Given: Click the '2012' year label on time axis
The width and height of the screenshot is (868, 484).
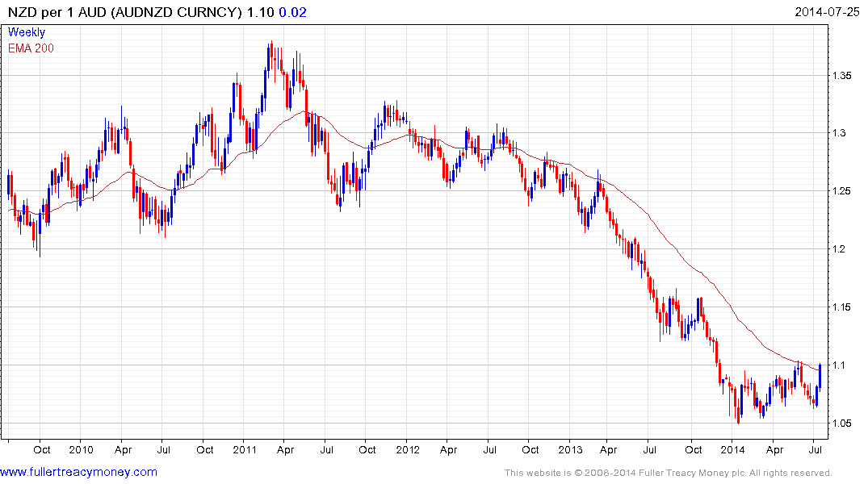Looking at the screenshot, I should click(408, 449).
